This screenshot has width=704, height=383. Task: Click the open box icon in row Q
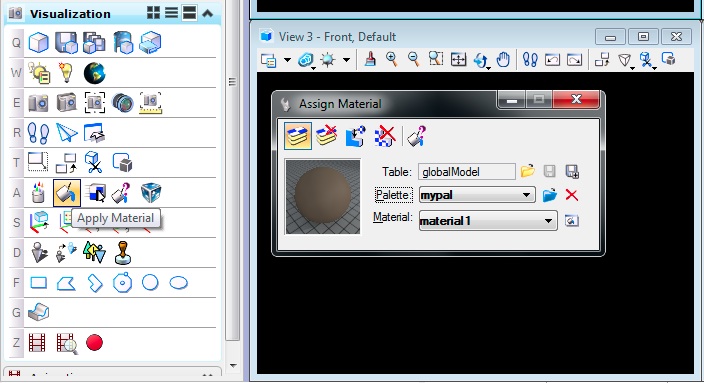coord(150,43)
